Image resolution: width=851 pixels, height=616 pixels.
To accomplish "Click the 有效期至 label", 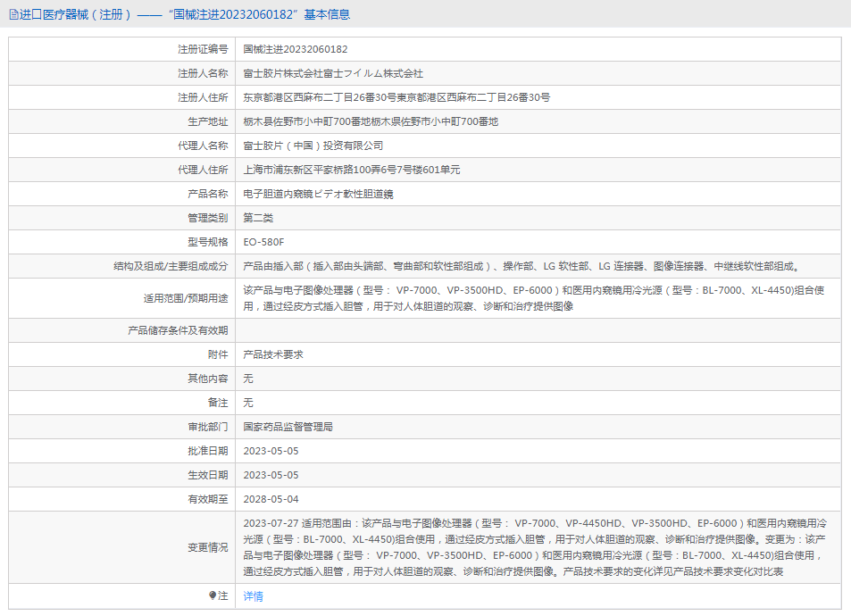I will 208,499.
